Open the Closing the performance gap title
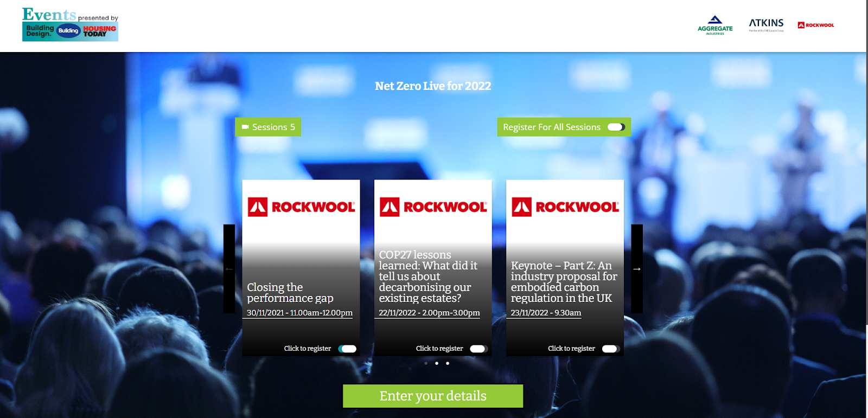 [290, 293]
